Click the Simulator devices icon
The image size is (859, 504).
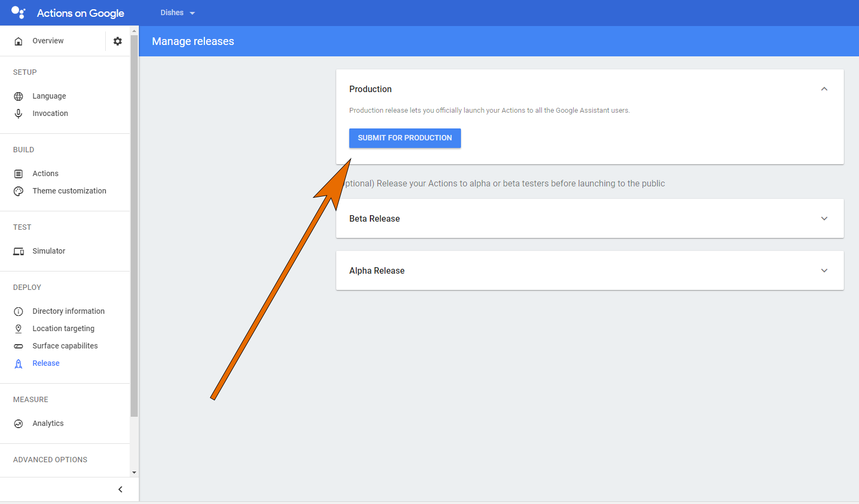(x=18, y=251)
